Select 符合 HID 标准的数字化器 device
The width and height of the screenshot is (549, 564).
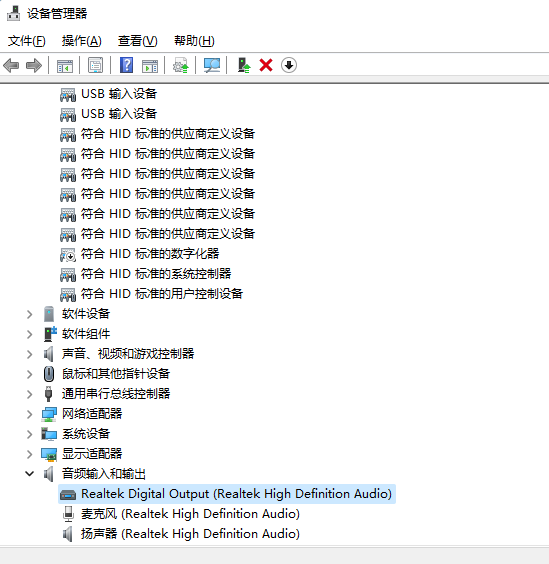click(x=150, y=254)
